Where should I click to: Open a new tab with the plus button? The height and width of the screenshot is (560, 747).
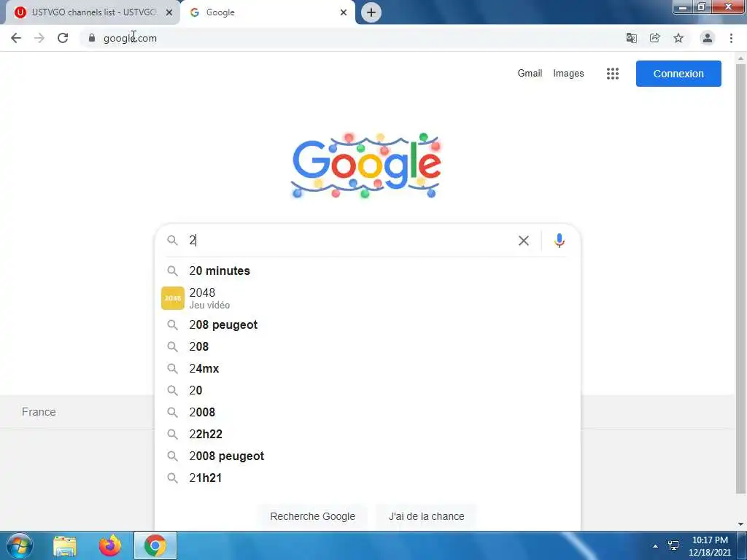tap(371, 12)
